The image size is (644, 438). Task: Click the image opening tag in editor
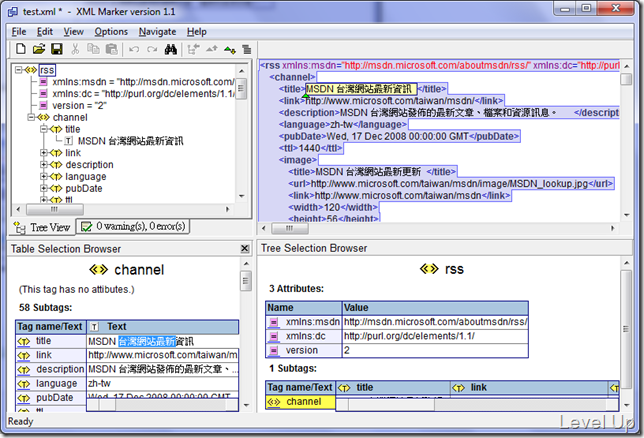coord(298,160)
